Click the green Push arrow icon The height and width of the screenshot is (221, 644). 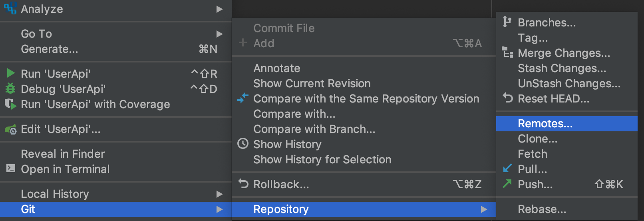click(x=507, y=184)
